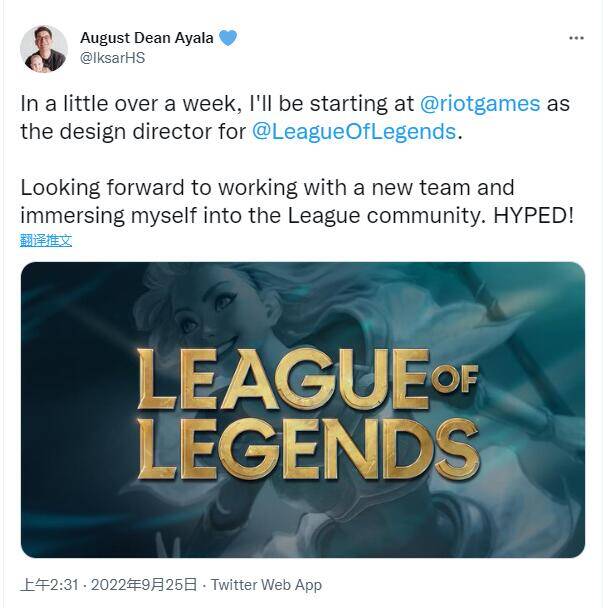The height and width of the screenshot is (608, 603).
Task: Click "In a little over a week" text
Action: coord(128,104)
